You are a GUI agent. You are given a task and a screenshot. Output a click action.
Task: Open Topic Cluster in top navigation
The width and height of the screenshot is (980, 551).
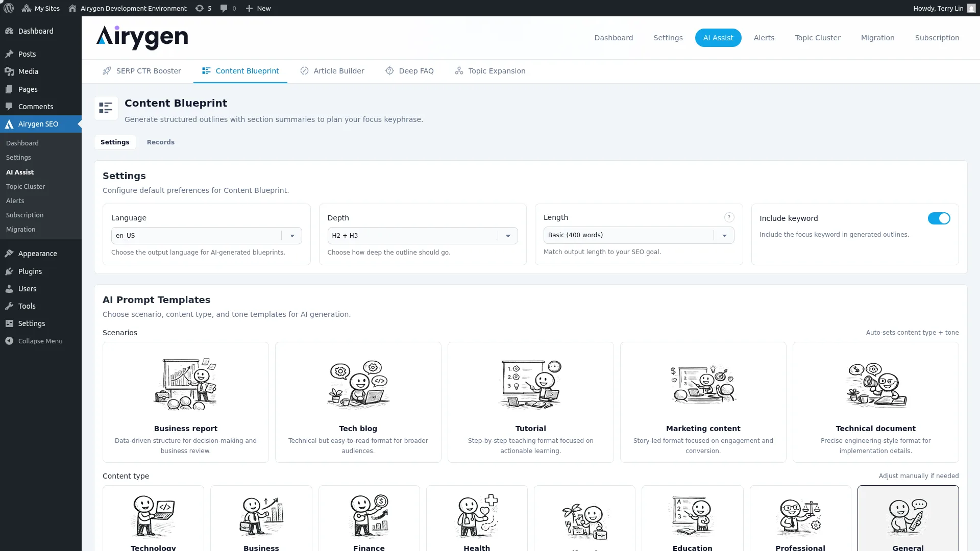(x=818, y=38)
